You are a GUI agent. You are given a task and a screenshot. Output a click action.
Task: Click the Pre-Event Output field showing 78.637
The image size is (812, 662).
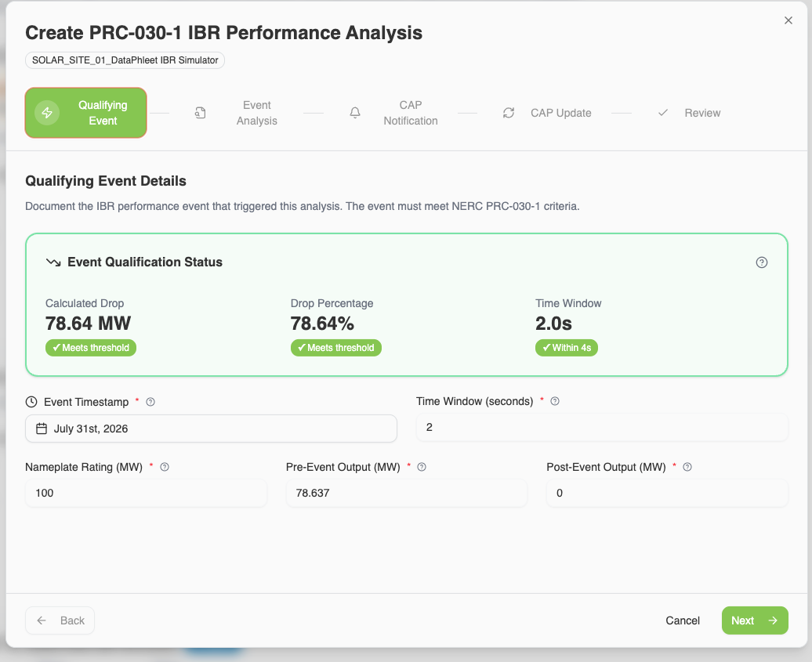[407, 493]
